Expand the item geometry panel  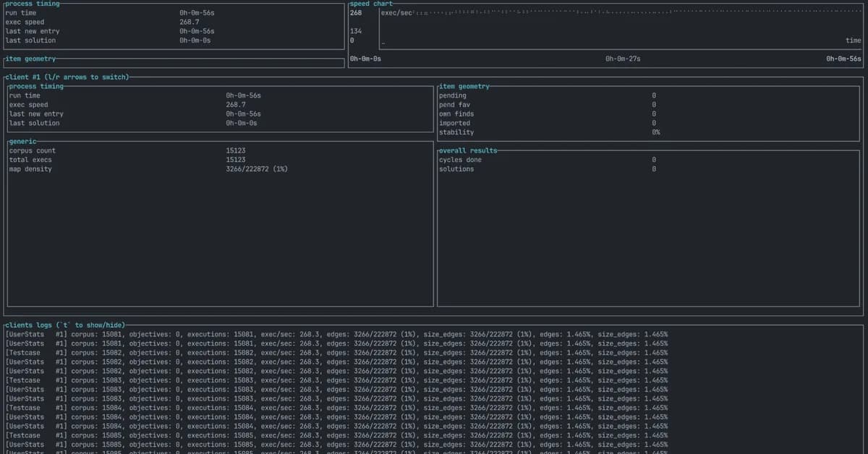[32, 59]
